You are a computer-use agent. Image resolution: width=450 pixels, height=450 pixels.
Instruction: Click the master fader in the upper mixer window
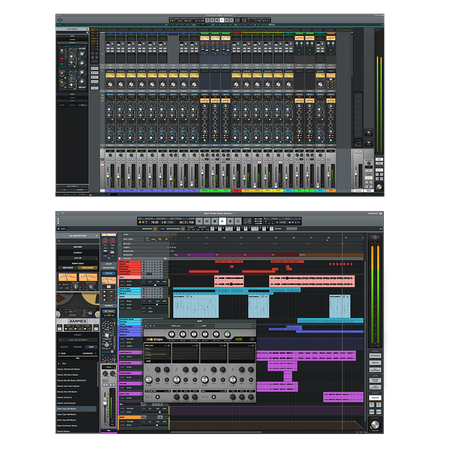click(x=356, y=175)
